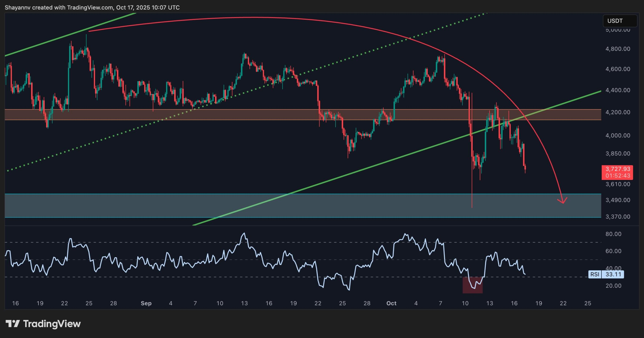Click the date 22 right of Oct 19
The width and height of the screenshot is (644, 338).
pos(563,303)
